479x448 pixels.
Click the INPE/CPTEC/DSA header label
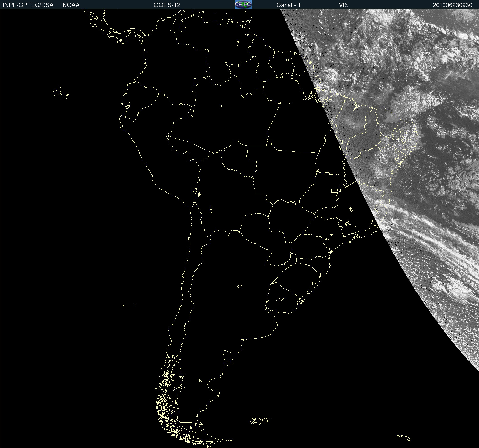pyautogui.click(x=28, y=5)
